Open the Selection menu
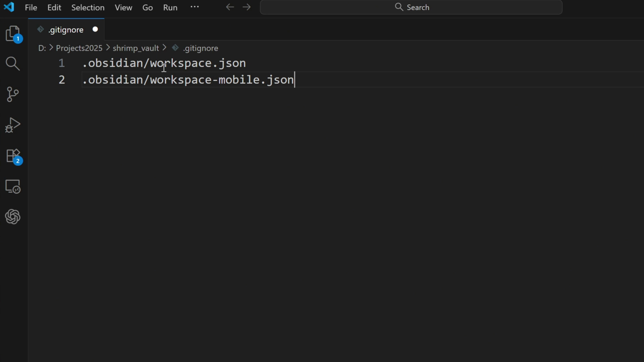The image size is (644, 362). [x=88, y=8]
